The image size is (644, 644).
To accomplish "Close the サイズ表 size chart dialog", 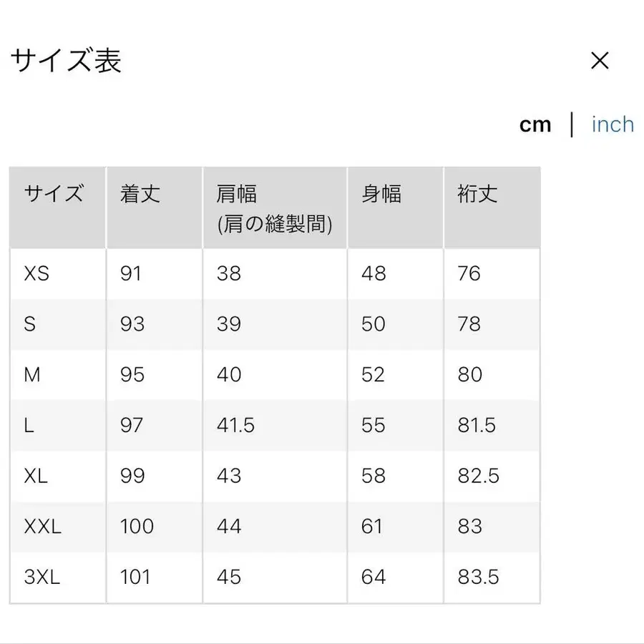I will pos(600,62).
